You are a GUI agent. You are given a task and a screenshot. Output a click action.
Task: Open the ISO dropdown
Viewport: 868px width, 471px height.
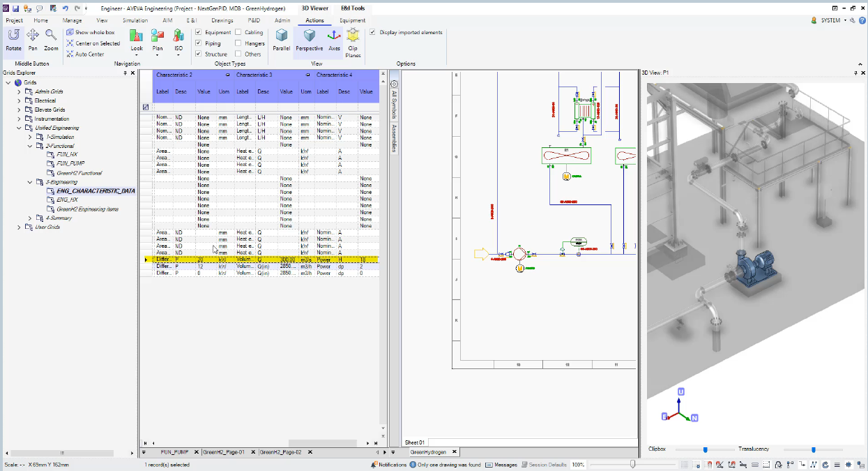click(178, 43)
